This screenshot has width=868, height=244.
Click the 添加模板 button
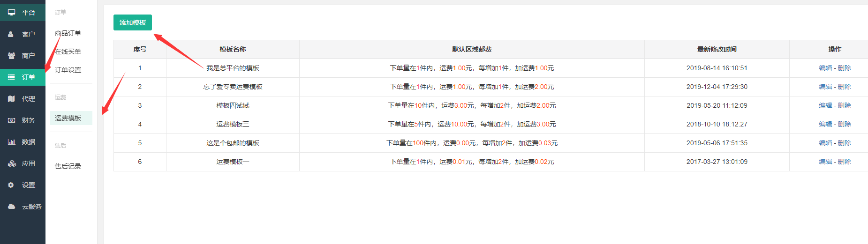(x=133, y=22)
